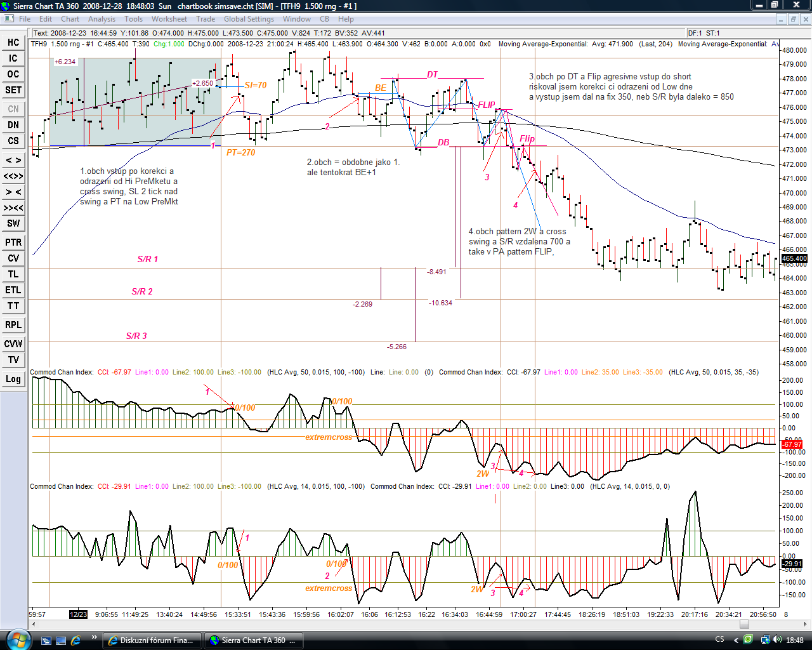This screenshot has width=812, height=650.
Task: Open the Log button in the left toolbar
Action: coord(13,379)
